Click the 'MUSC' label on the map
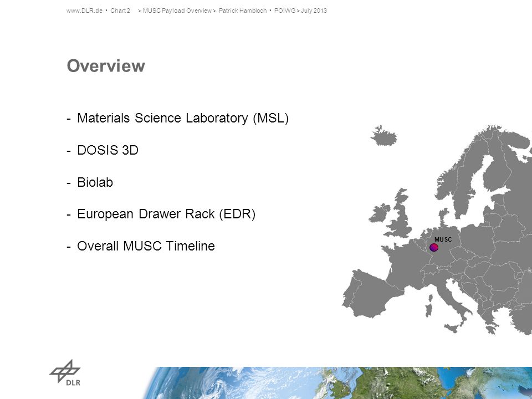The image size is (532, 399). coord(443,239)
